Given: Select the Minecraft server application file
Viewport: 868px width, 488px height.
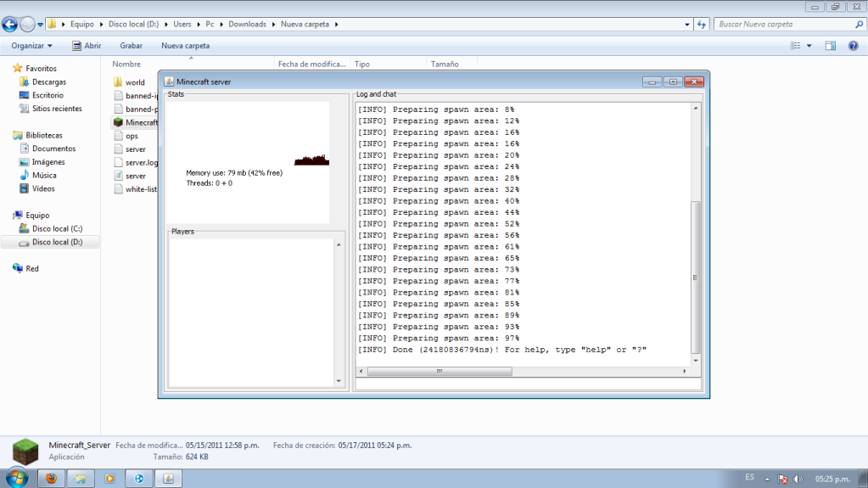Looking at the screenshot, I should click(x=136, y=122).
